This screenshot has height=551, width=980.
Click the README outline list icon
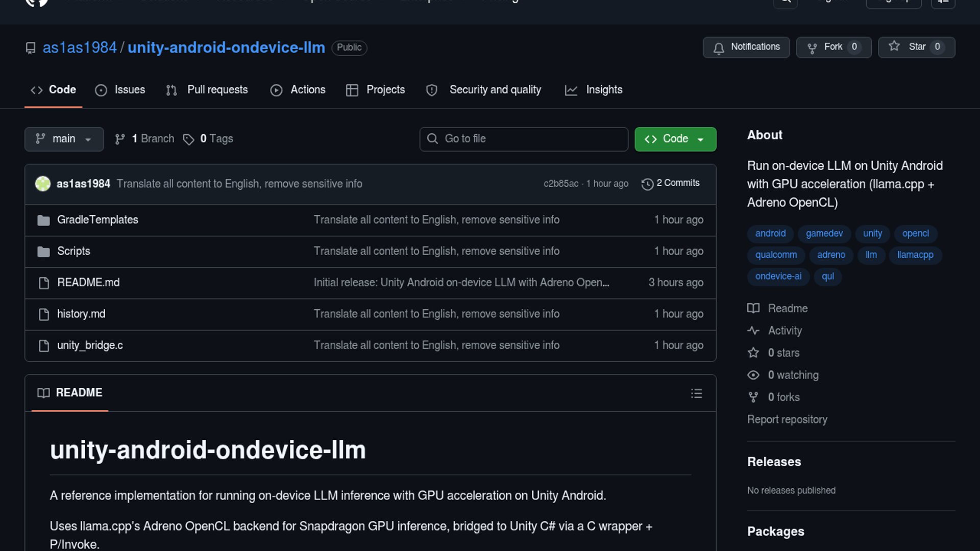coord(696,393)
